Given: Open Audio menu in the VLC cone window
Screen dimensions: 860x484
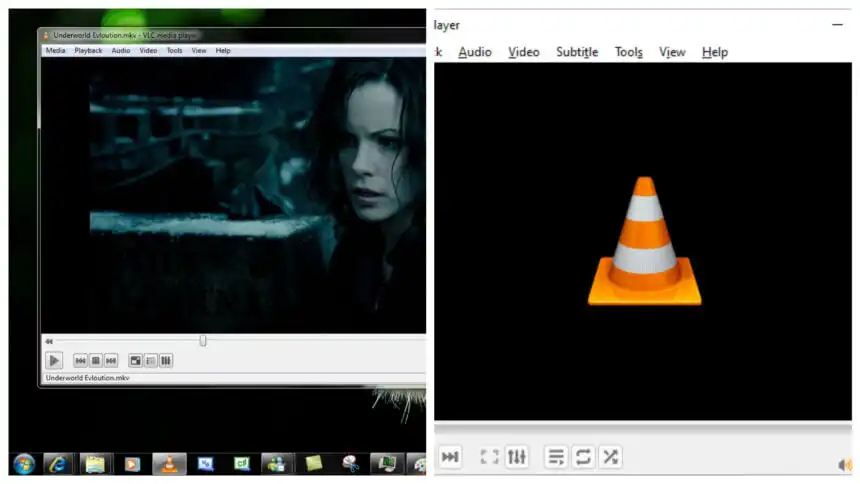Looking at the screenshot, I should [475, 52].
